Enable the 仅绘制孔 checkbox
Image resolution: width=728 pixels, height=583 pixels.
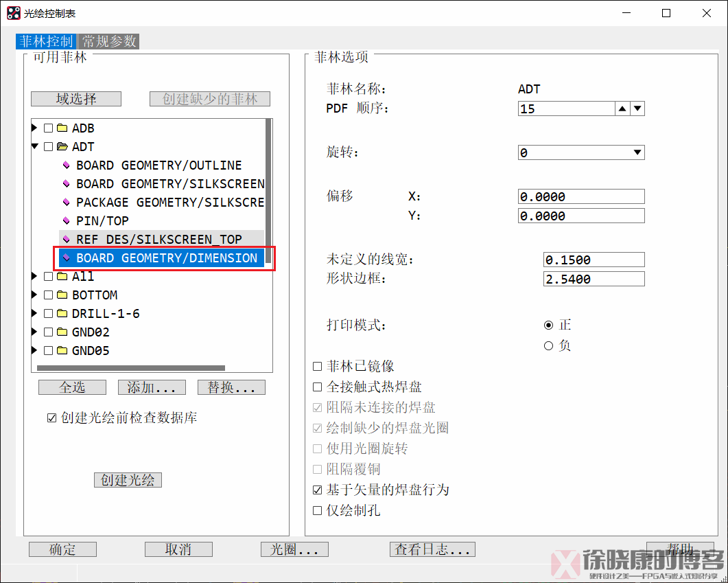(x=318, y=510)
